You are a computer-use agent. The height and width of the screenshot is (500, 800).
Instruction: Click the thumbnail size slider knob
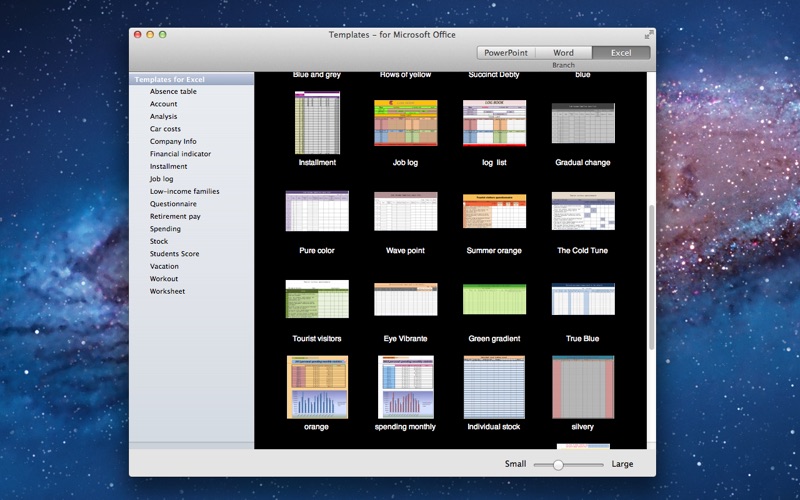click(x=558, y=465)
